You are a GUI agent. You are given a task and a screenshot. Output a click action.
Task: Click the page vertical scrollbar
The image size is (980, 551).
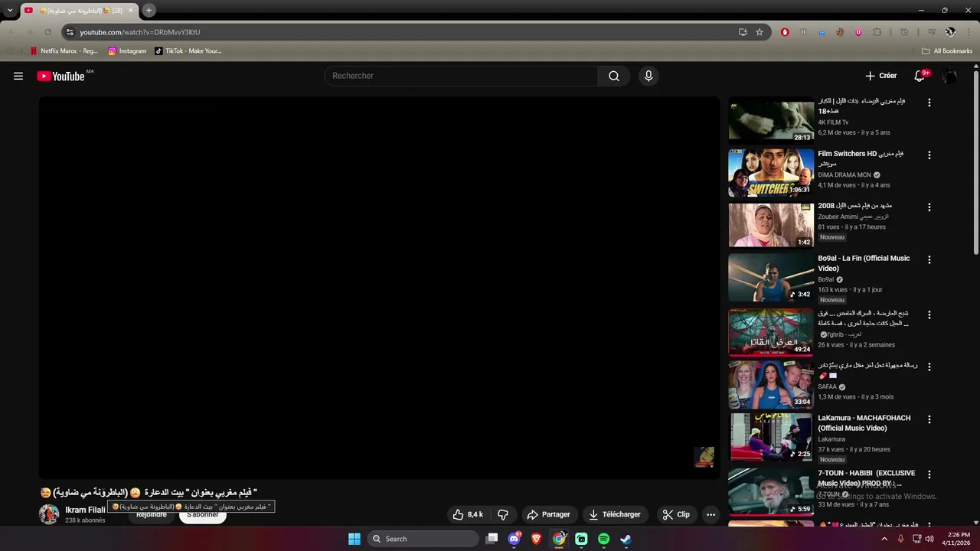click(x=976, y=163)
